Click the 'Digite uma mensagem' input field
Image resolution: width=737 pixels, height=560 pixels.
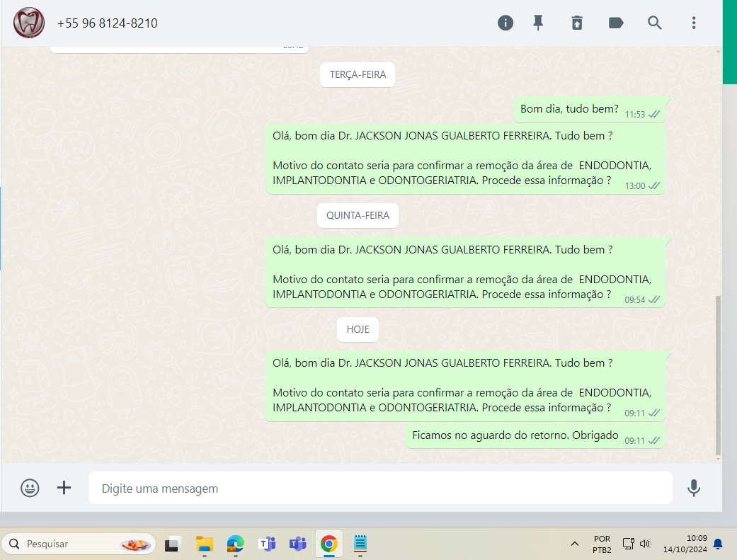[x=379, y=488]
